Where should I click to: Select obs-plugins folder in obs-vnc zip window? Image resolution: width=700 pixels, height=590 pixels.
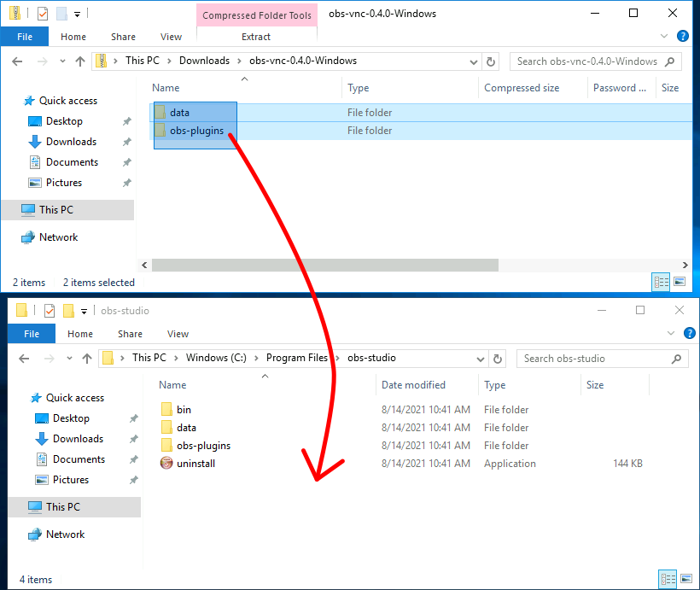(x=196, y=131)
